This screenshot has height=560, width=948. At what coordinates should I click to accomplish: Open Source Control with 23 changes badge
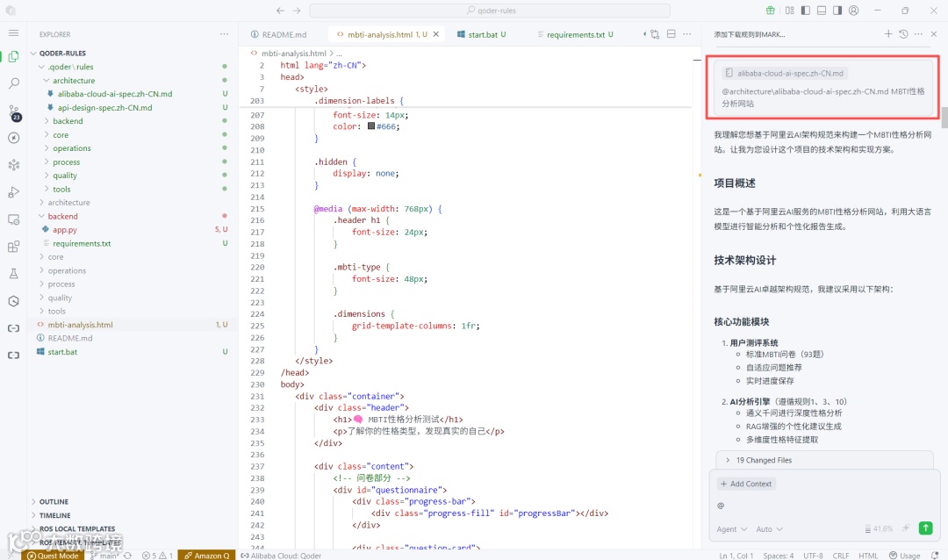tap(13, 111)
